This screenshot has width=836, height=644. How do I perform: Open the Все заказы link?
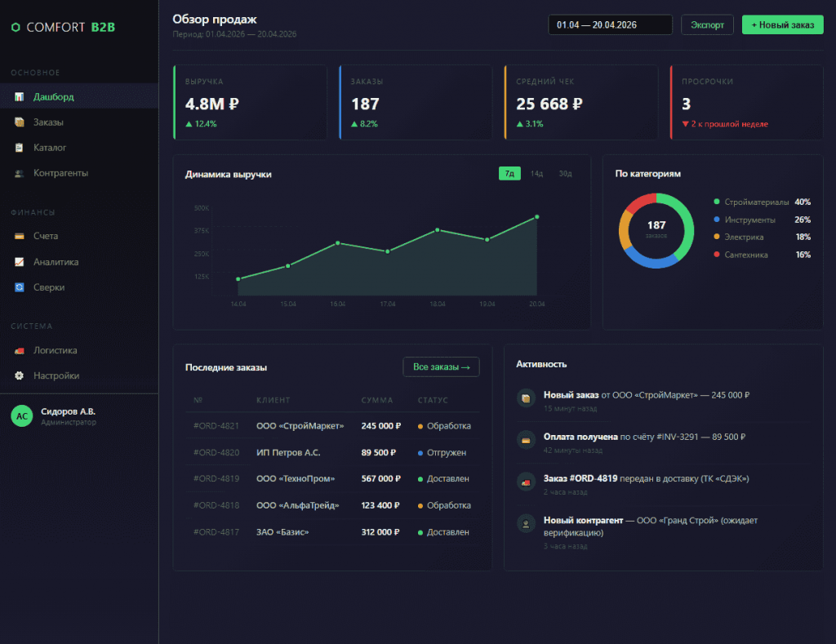[x=441, y=367]
